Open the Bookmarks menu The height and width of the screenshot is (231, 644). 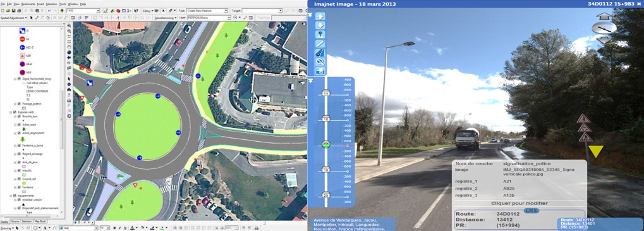[28, 4]
